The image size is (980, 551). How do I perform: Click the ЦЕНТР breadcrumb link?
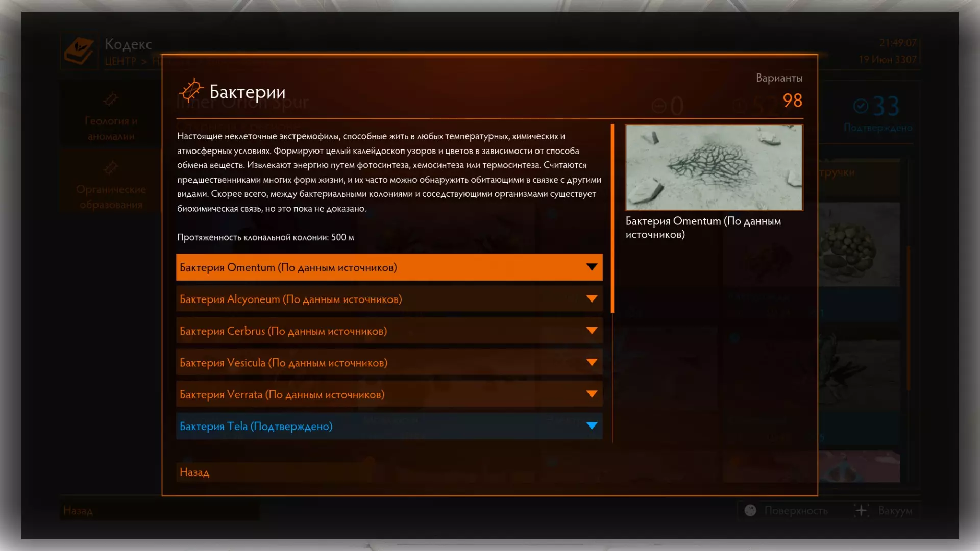point(120,61)
